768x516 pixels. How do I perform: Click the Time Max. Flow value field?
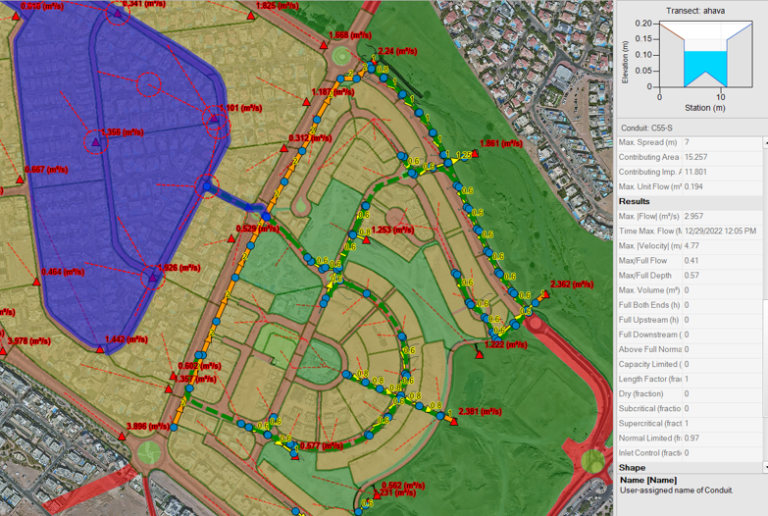[x=722, y=231]
